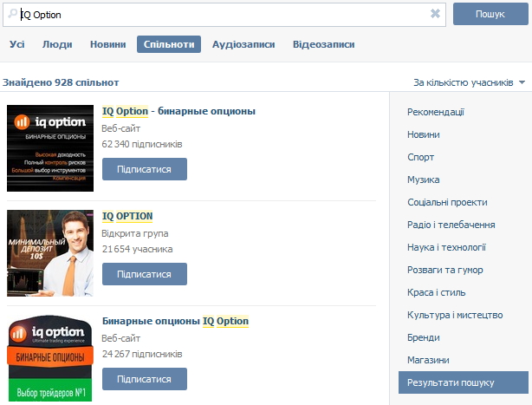Screen dimensions: 532x405
Task: Open the Відеозаписи tab
Action: (324, 44)
